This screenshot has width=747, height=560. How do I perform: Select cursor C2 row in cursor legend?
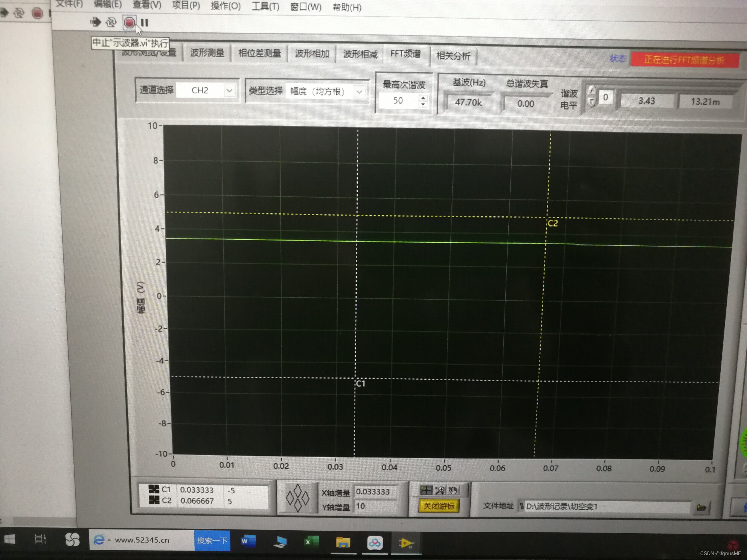tap(166, 501)
